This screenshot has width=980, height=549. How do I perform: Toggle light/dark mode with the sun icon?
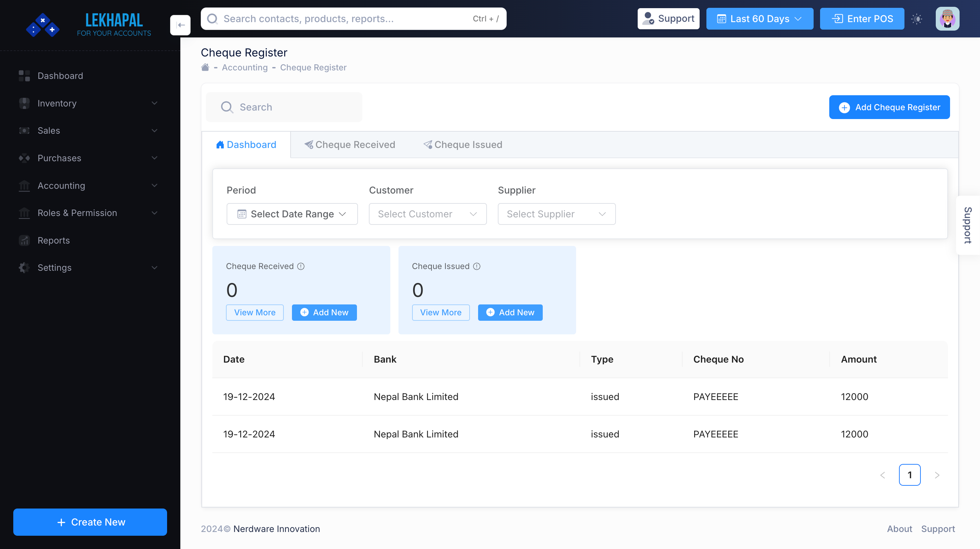[x=917, y=18]
